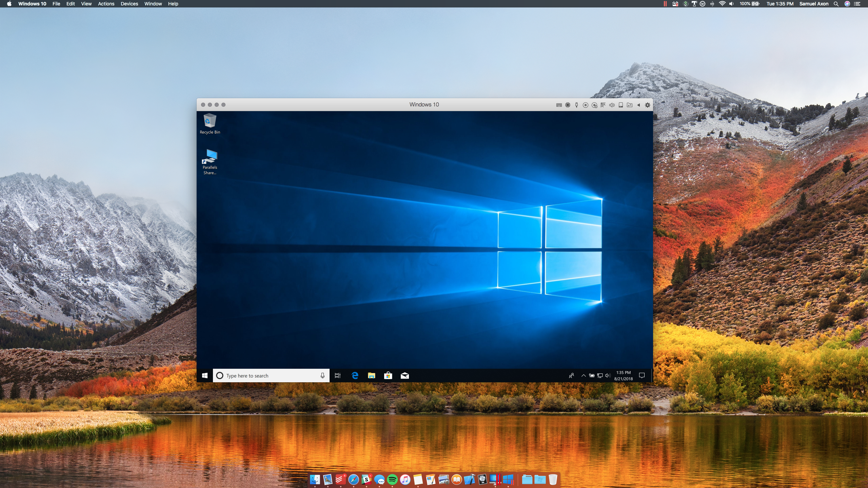Open the Actions menu
Image resolution: width=868 pixels, height=488 pixels.
106,4
